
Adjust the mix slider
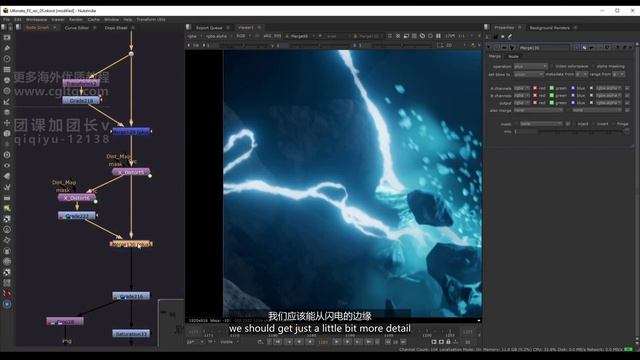[x=584, y=131]
